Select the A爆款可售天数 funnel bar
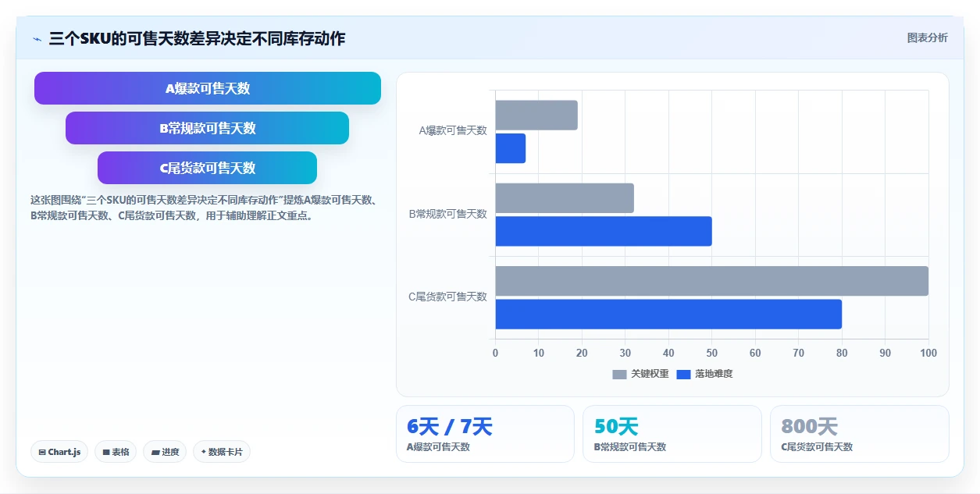Image resolution: width=980 pixels, height=494 pixels. [x=208, y=88]
